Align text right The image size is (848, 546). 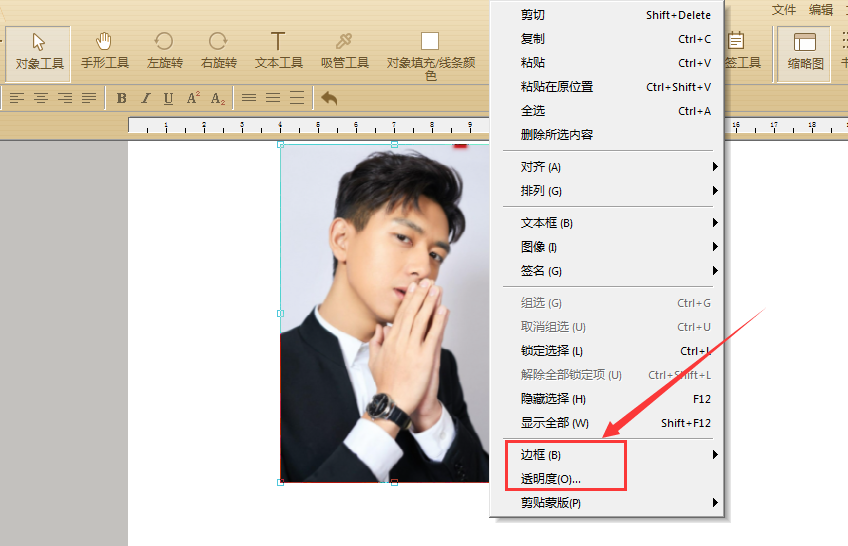pyautogui.click(x=65, y=98)
